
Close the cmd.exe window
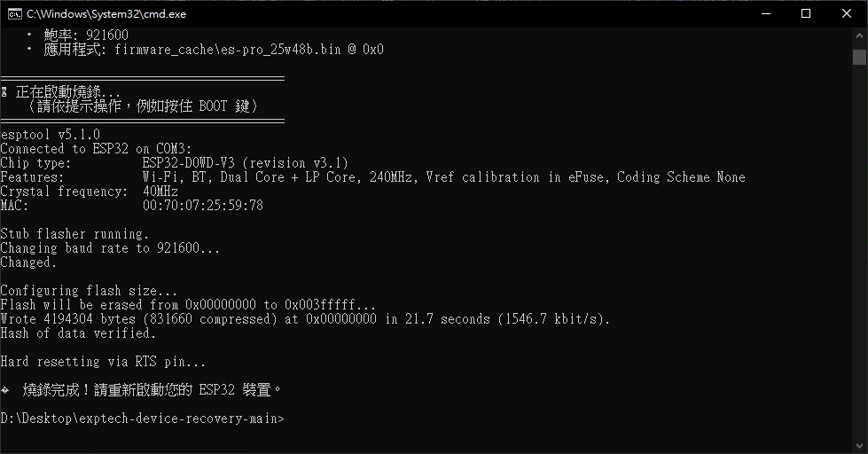click(847, 13)
